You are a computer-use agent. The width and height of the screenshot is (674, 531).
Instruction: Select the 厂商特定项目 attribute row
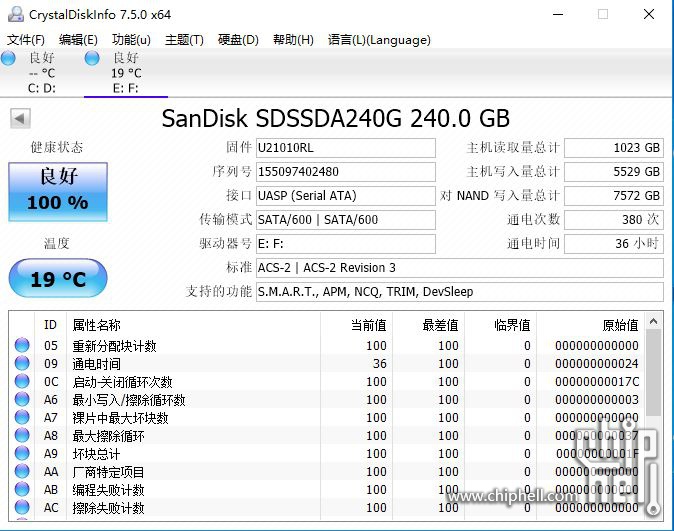click(x=328, y=472)
